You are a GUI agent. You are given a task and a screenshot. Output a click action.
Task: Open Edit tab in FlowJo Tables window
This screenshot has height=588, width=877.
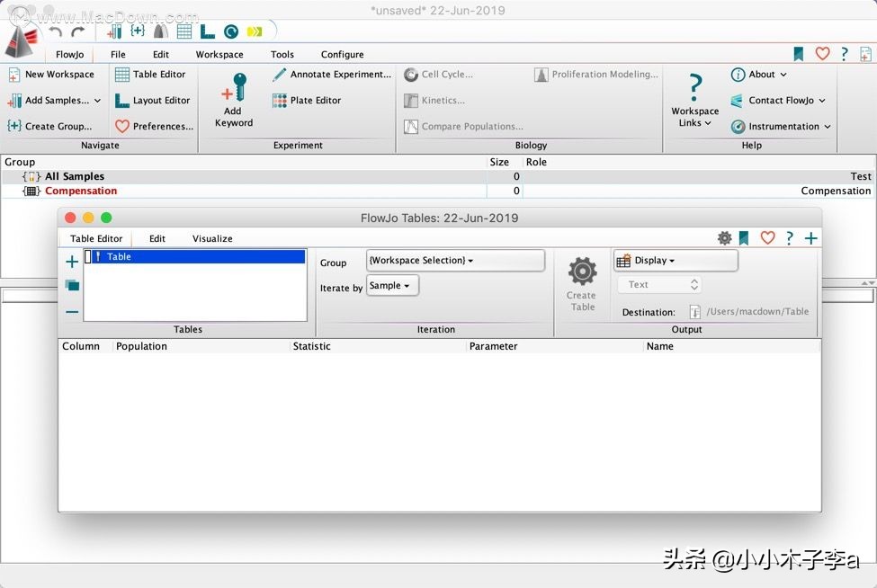coord(157,238)
